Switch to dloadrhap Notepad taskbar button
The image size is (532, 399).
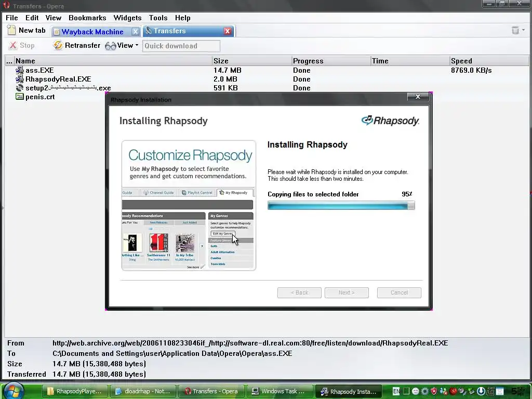point(143,391)
